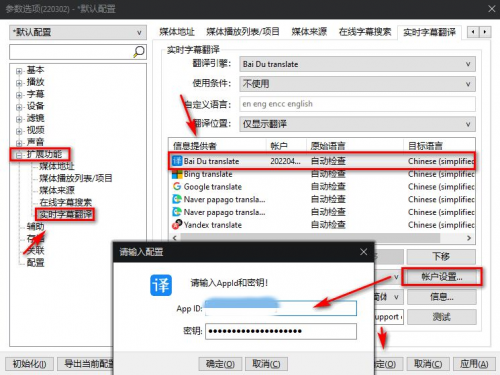Click the blue 译 icon in the dialog

(x=161, y=285)
